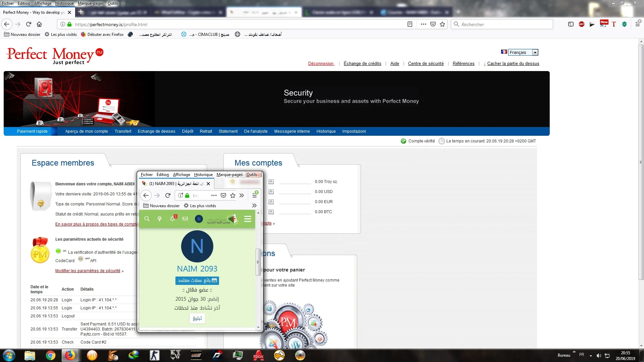Go to the Transfert navigation tab

coord(123,131)
